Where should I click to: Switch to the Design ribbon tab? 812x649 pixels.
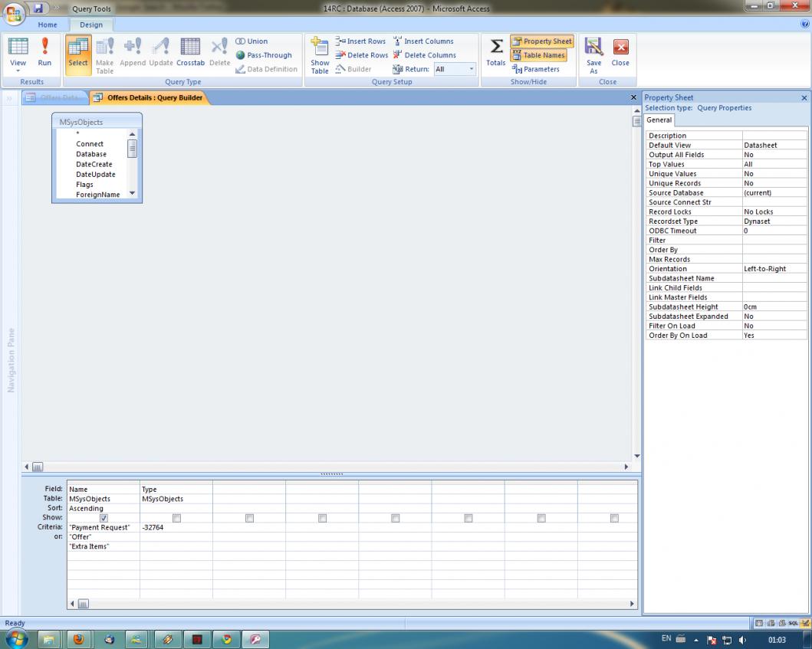click(91, 25)
